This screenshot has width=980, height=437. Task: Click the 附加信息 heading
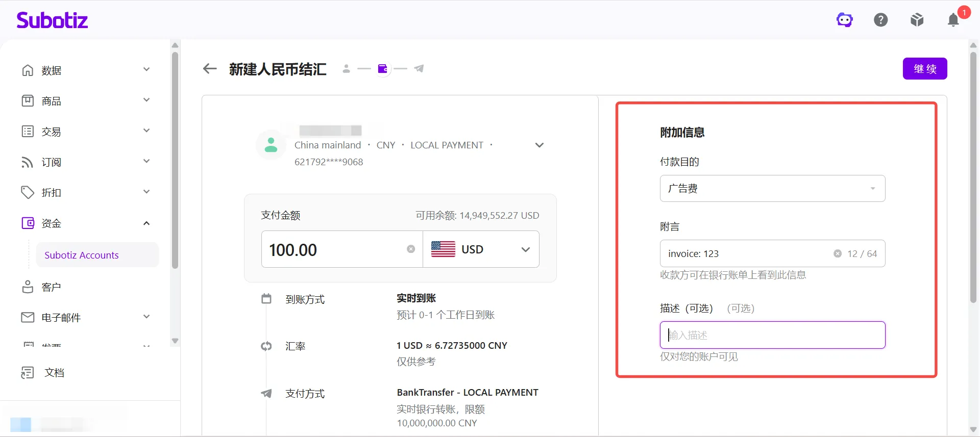point(682,133)
